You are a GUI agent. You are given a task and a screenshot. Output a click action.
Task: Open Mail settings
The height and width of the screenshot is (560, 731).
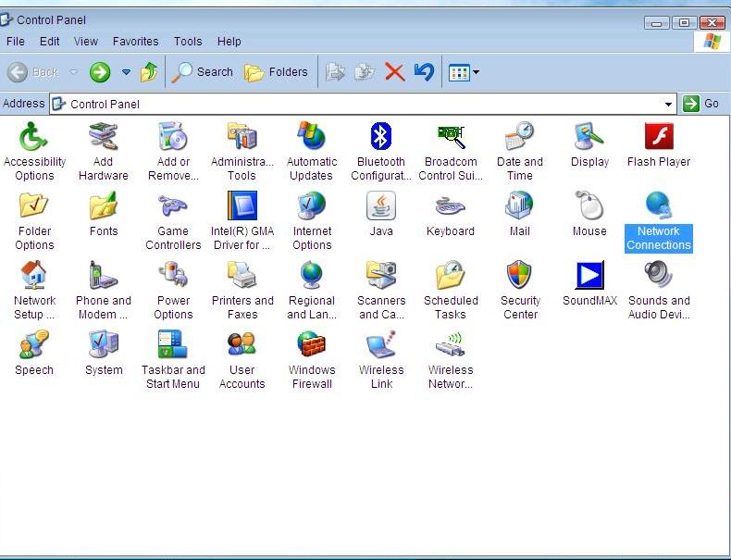(520, 214)
